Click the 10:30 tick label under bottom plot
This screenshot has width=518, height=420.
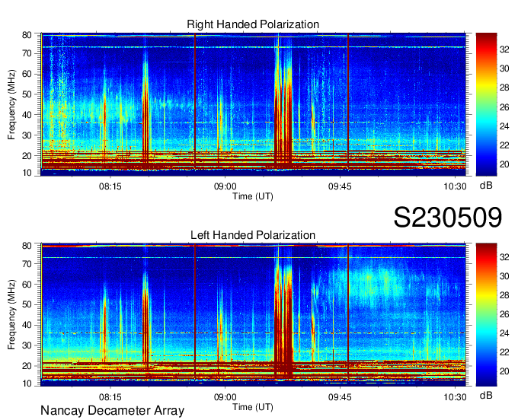(455, 397)
